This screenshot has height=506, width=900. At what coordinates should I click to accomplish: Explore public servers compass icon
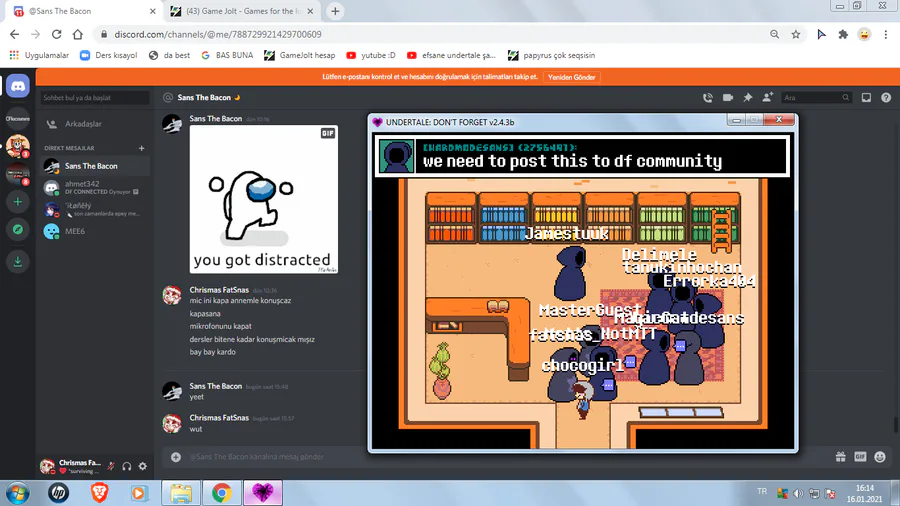point(18,229)
